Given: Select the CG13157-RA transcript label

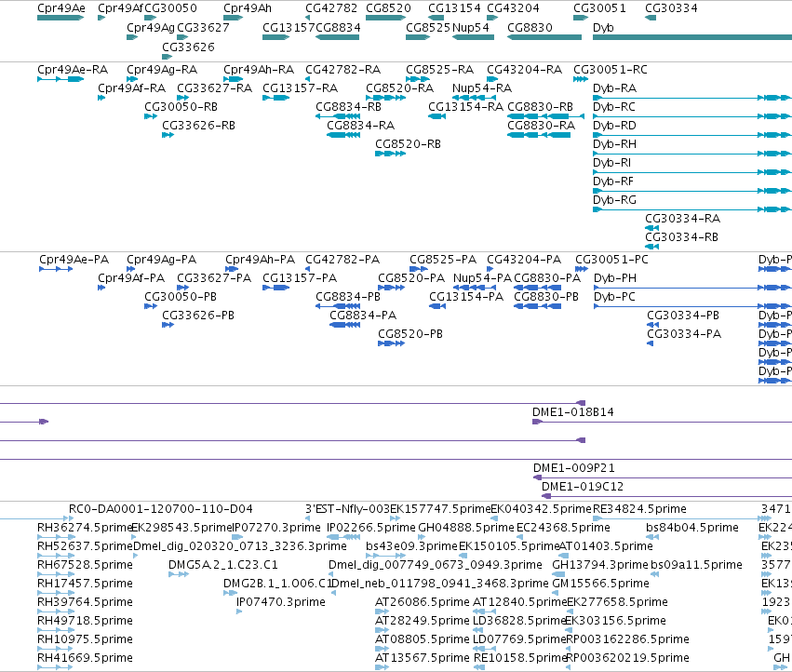Looking at the screenshot, I should (300, 87).
